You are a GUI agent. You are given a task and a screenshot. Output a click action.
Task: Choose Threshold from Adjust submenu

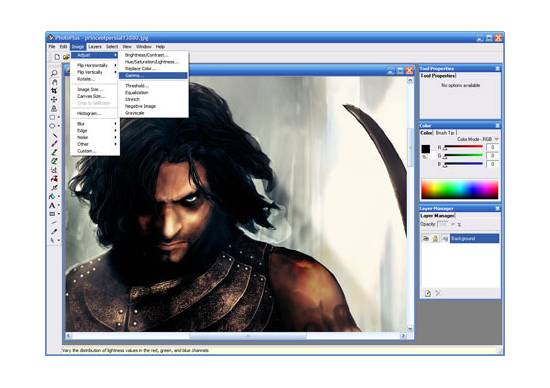click(x=153, y=86)
